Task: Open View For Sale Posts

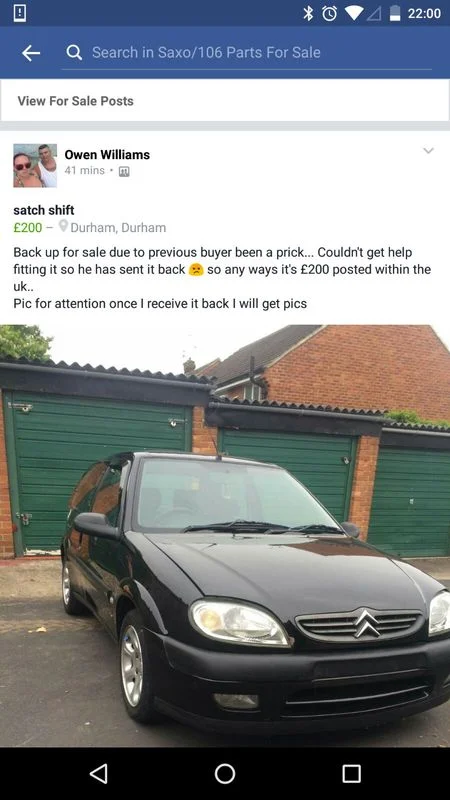Action: coord(225,101)
